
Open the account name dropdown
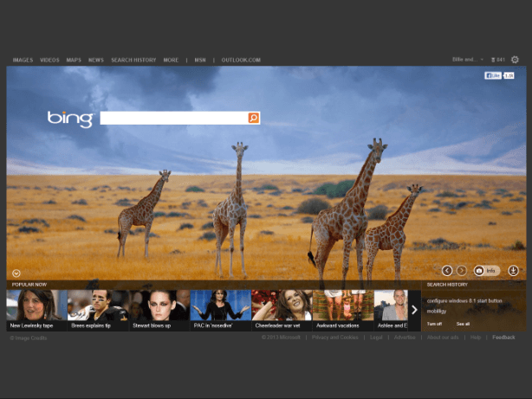[468, 60]
